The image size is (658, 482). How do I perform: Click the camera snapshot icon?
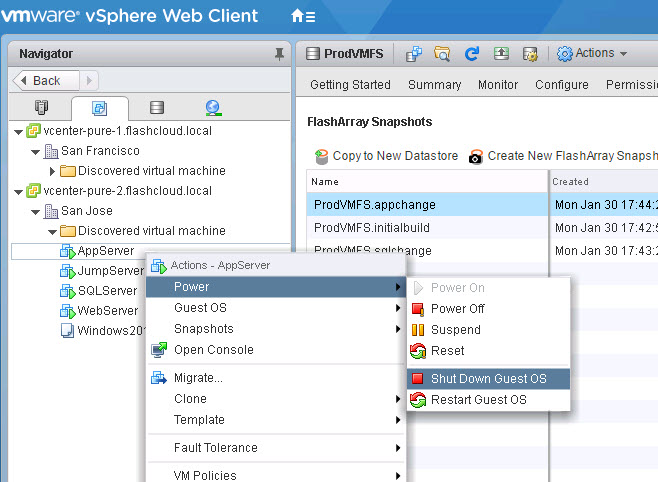click(475, 156)
